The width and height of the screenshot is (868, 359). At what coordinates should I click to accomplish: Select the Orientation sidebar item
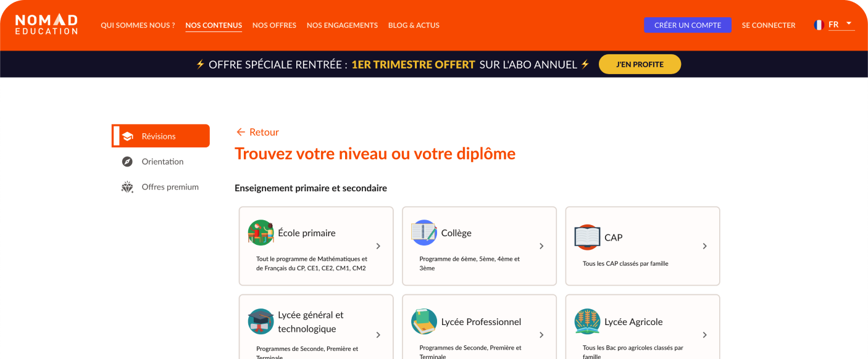click(161, 162)
